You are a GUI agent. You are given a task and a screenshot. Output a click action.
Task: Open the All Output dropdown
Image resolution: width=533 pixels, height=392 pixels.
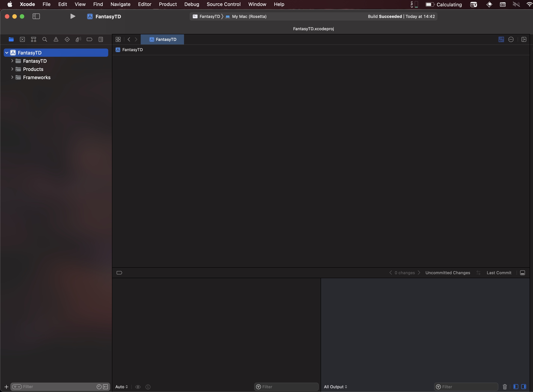[335, 387]
